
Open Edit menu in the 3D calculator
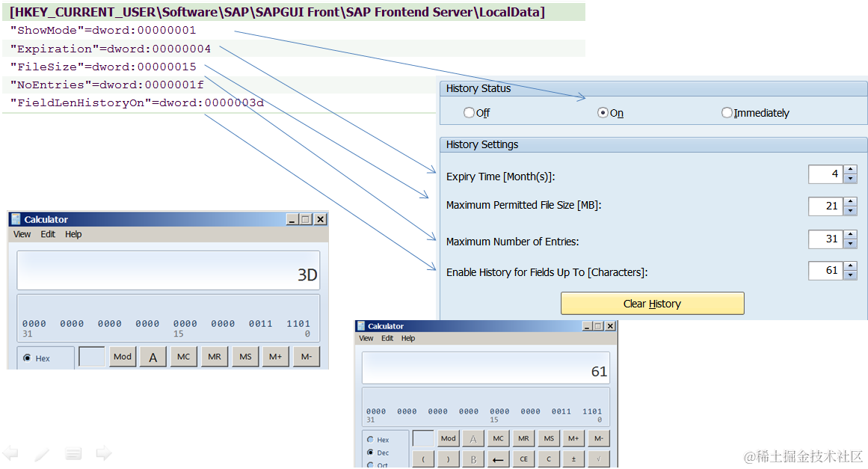point(48,234)
